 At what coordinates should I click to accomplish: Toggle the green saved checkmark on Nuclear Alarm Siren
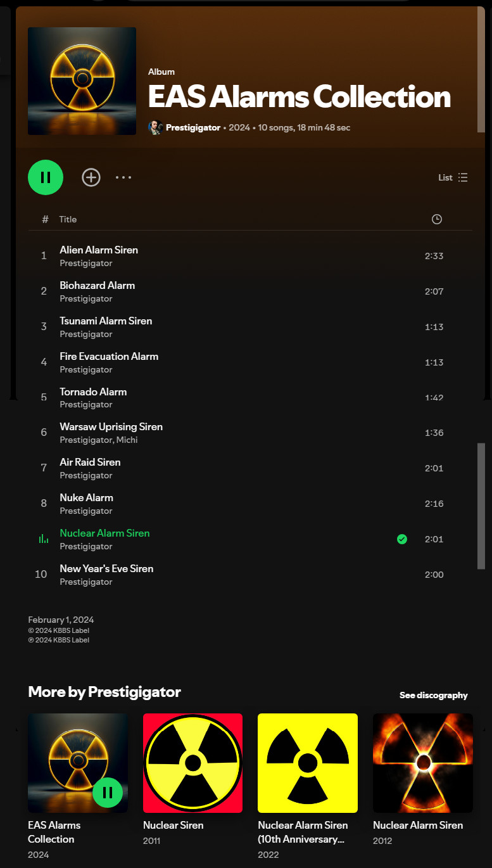coord(402,539)
